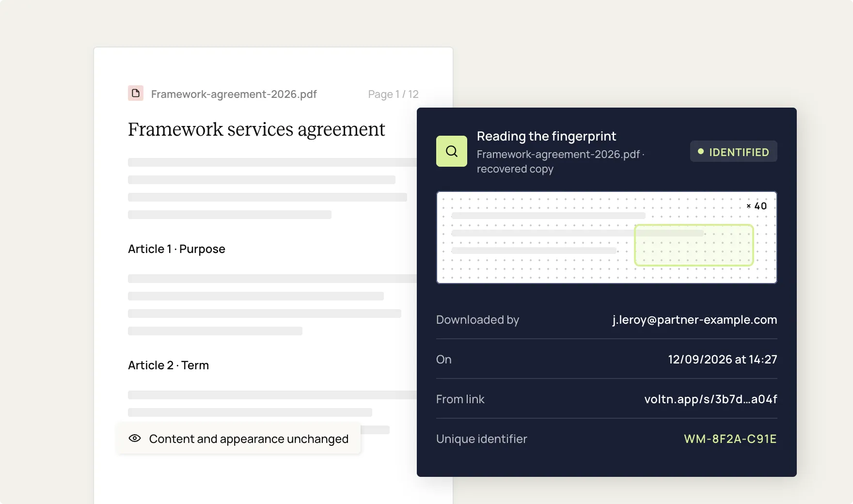853x504 pixels.
Task: Click the green highlighted fingerprint region
Action: pyautogui.click(x=694, y=245)
